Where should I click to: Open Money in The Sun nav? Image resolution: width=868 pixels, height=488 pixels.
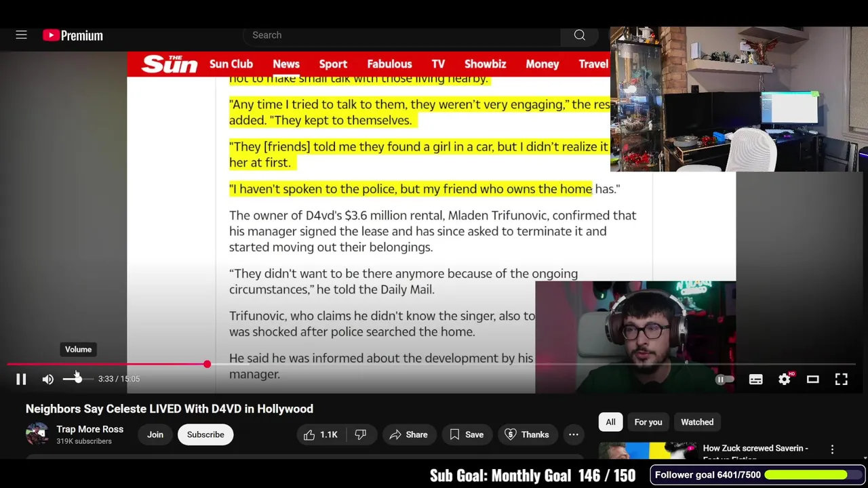(542, 64)
